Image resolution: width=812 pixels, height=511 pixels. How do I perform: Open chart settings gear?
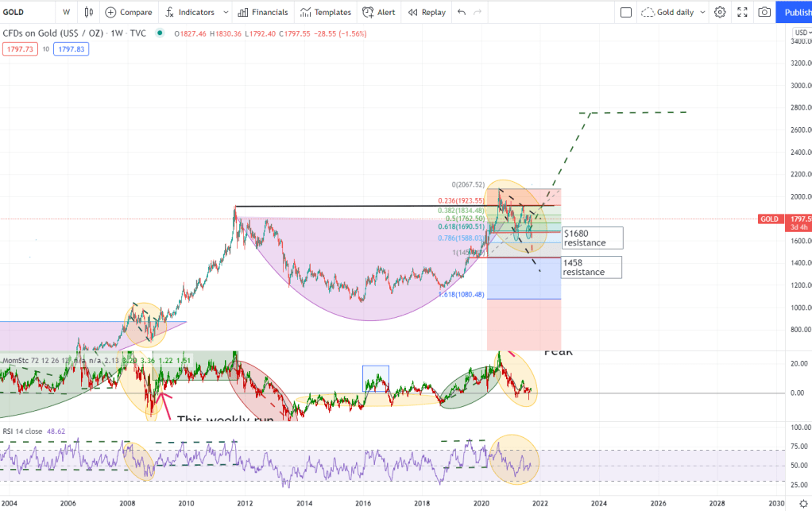pos(720,12)
